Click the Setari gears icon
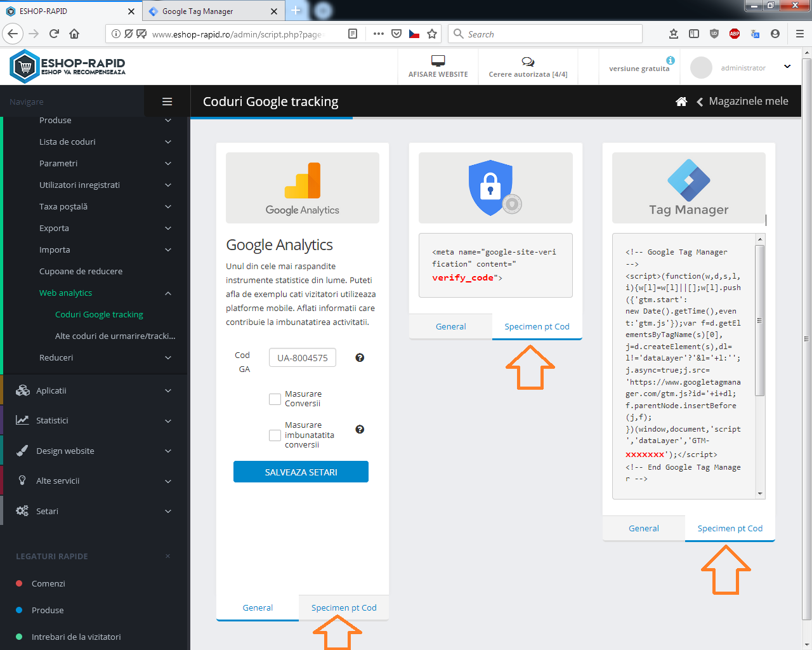 click(22, 511)
